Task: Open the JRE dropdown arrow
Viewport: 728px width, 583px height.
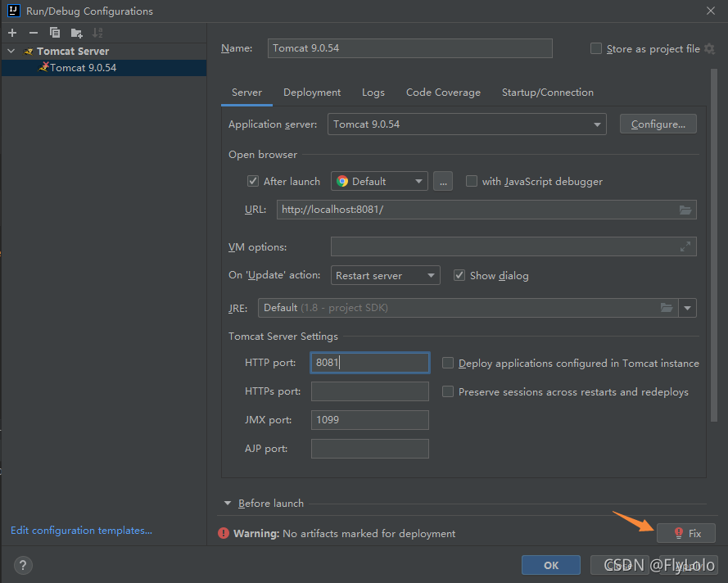Action: tap(687, 308)
